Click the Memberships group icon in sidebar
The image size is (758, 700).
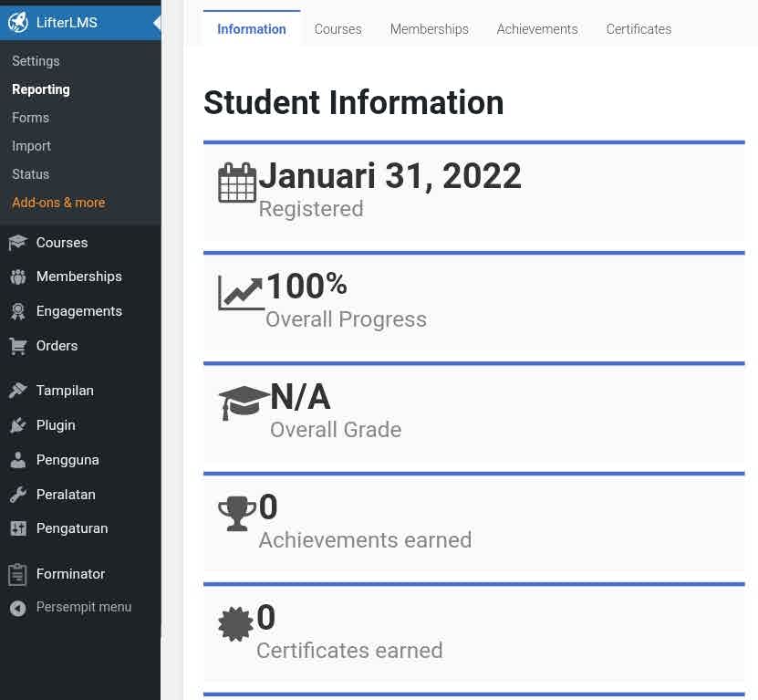pos(17,277)
